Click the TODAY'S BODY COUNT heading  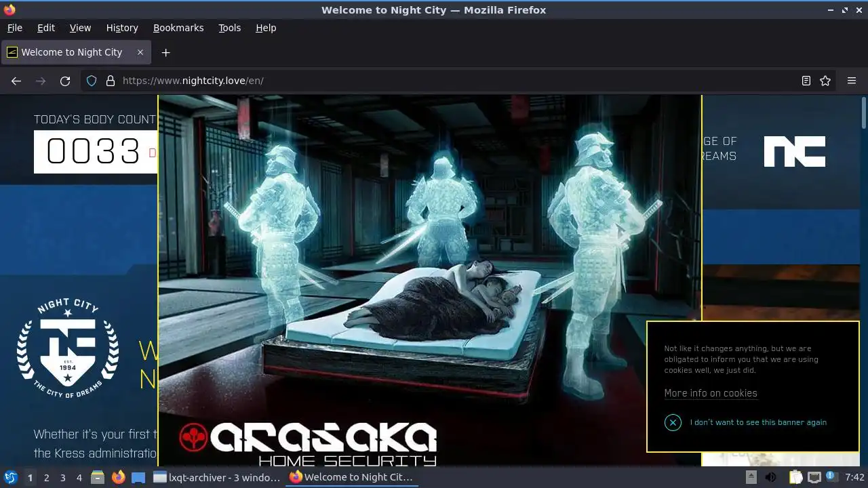[x=95, y=119]
